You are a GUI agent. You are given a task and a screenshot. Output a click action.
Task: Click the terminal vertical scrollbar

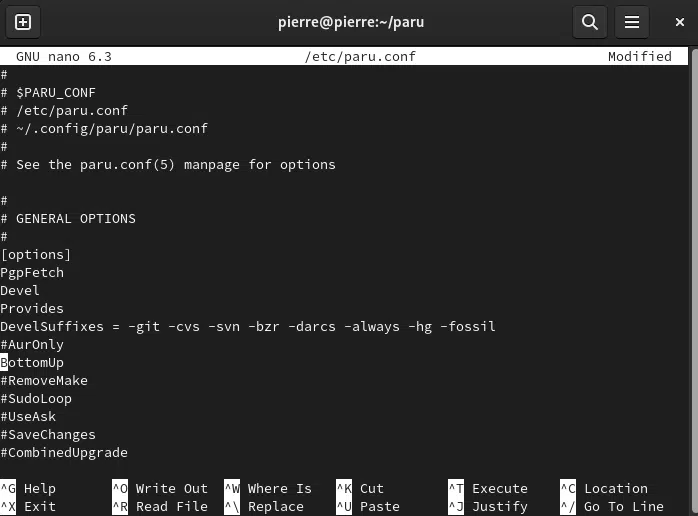pyautogui.click(x=694, y=280)
